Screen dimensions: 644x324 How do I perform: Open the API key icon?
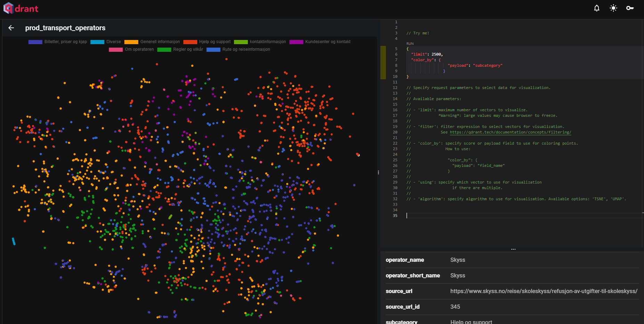(x=630, y=8)
